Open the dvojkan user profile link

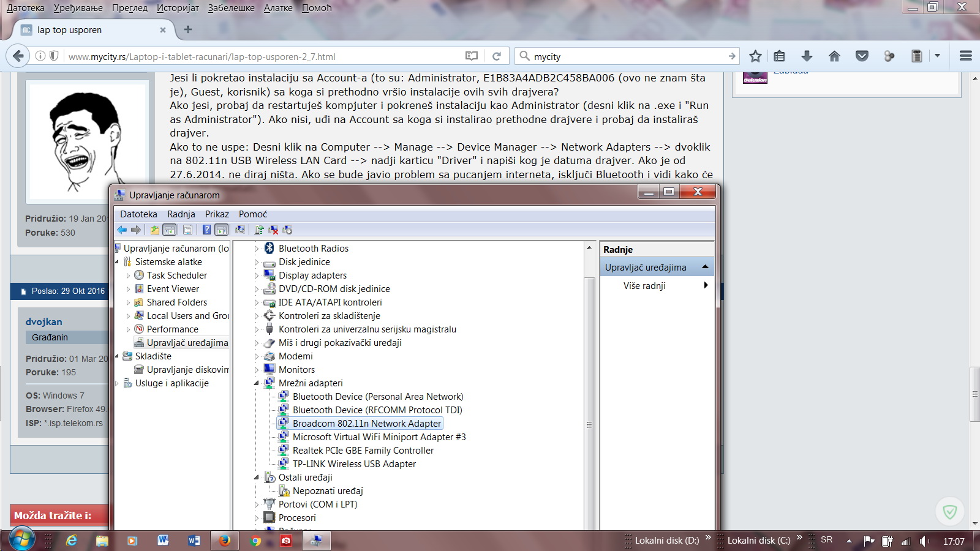[44, 321]
